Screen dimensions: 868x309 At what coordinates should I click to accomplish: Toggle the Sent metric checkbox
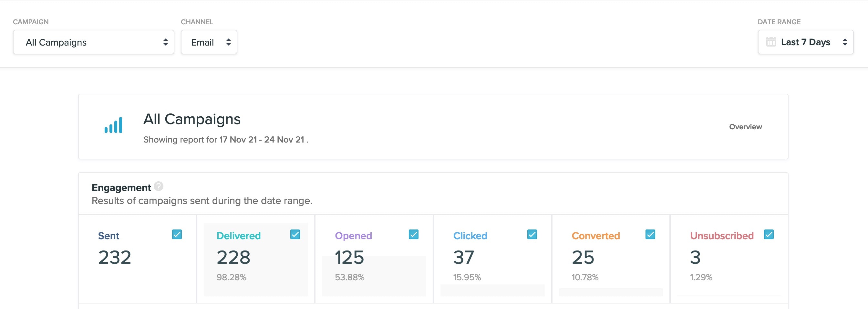pyautogui.click(x=176, y=234)
